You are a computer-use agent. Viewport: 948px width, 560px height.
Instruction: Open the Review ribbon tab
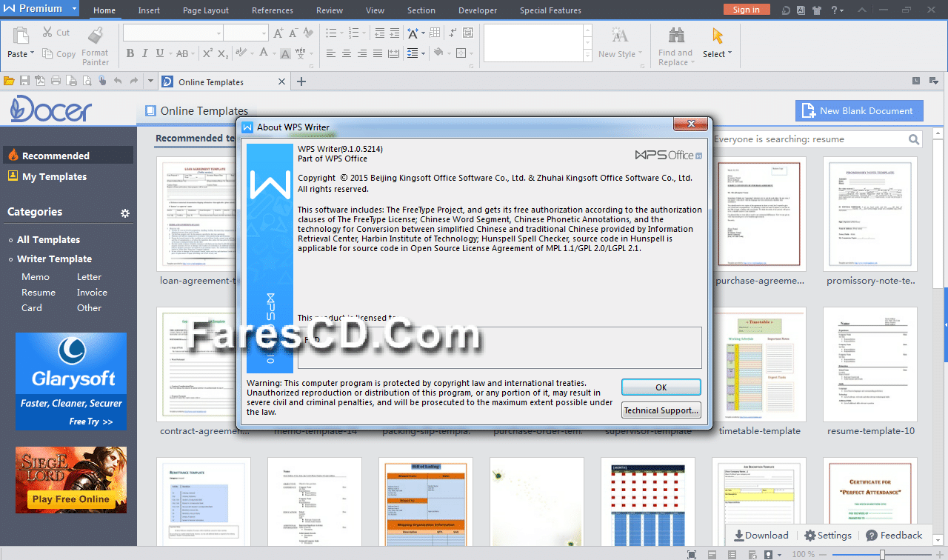pyautogui.click(x=330, y=10)
